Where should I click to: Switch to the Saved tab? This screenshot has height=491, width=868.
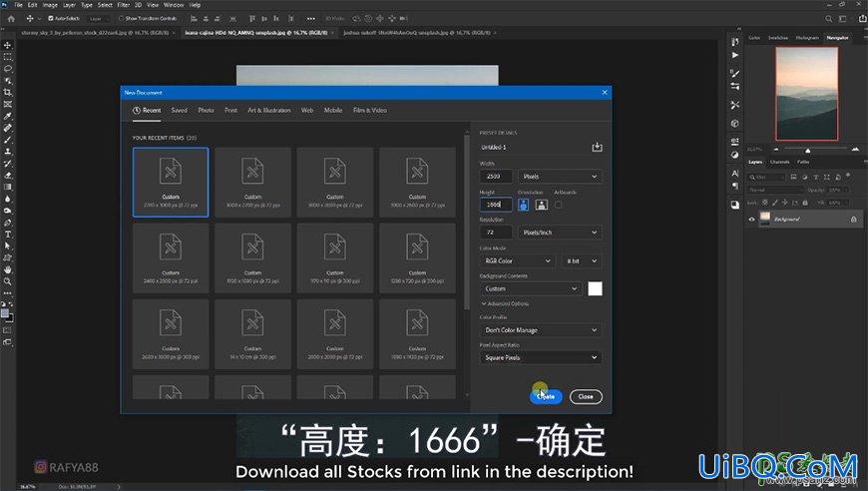[x=179, y=110]
